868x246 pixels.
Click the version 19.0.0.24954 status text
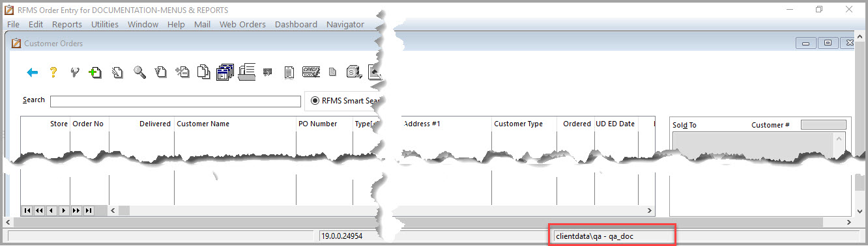click(x=341, y=236)
